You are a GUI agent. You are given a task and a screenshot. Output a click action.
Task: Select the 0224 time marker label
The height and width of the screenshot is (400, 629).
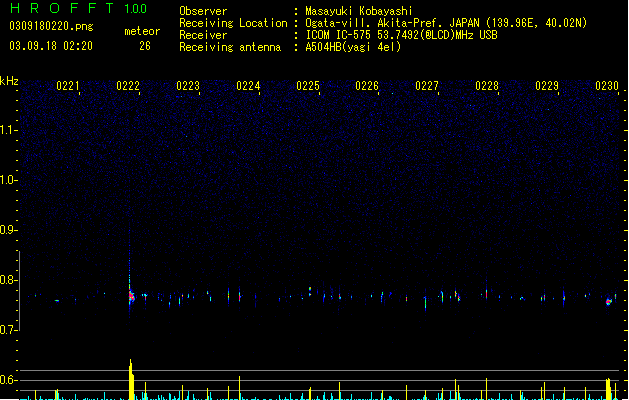tap(248, 86)
